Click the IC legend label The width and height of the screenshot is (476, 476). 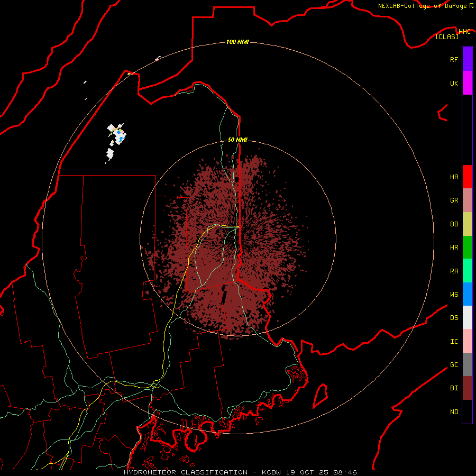[454, 342]
